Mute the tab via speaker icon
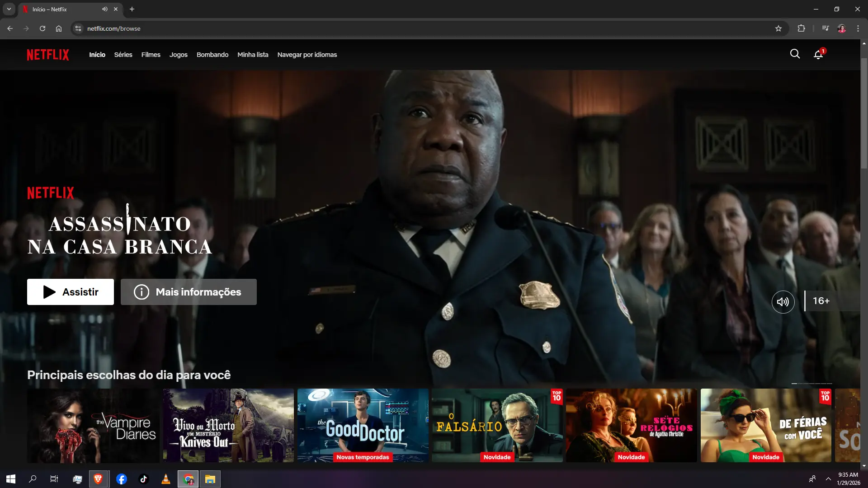The width and height of the screenshot is (868, 488). (105, 9)
